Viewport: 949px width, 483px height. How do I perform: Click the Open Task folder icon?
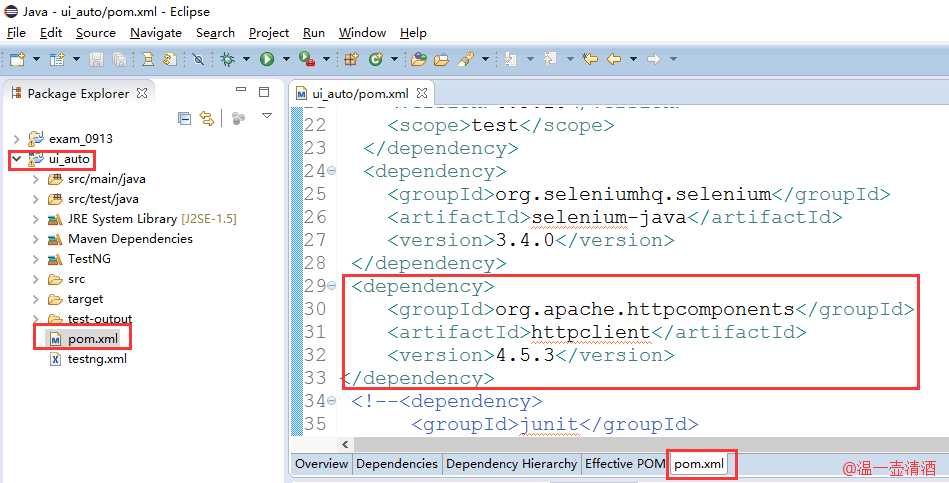coord(441,59)
